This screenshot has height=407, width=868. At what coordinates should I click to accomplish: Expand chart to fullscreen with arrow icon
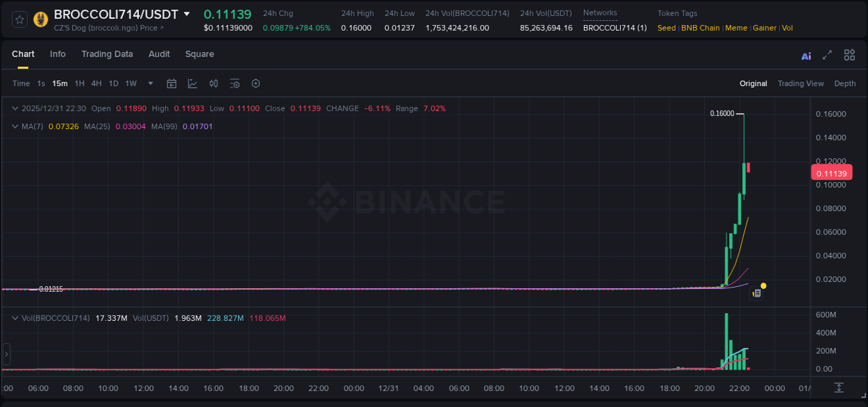(827, 54)
